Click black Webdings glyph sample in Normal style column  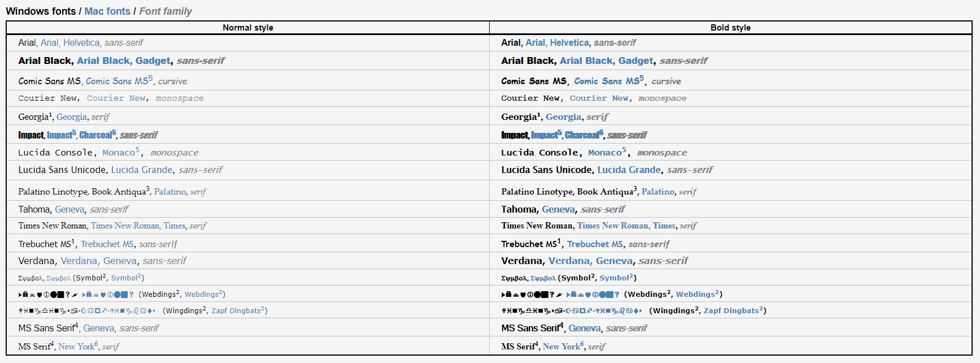pos(48,295)
